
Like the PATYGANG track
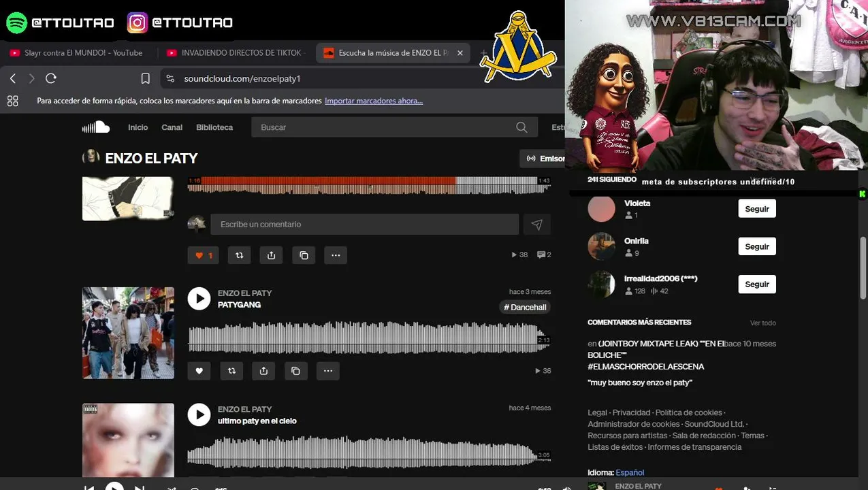click(199, 371)
